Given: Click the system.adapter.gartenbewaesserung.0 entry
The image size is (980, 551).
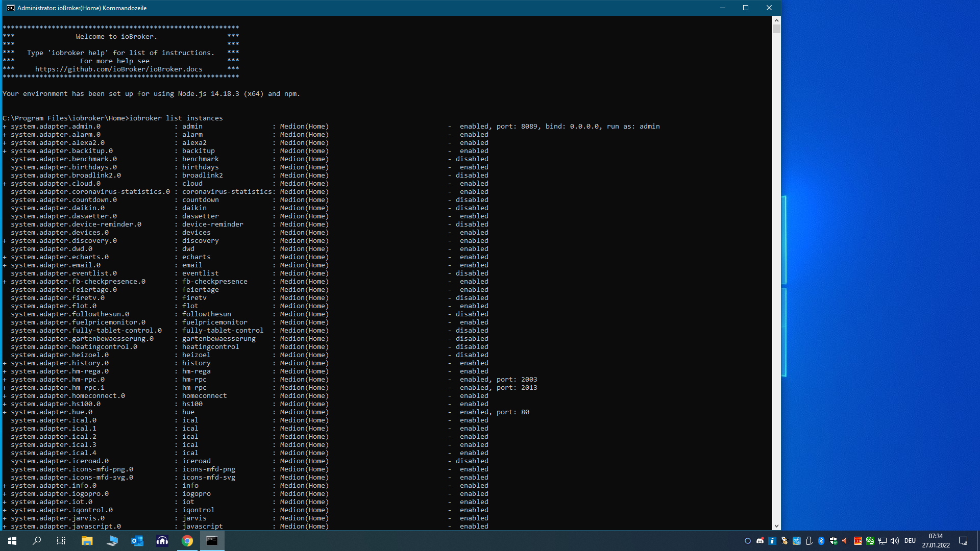Looking at the screenshot, I should 82,339.
